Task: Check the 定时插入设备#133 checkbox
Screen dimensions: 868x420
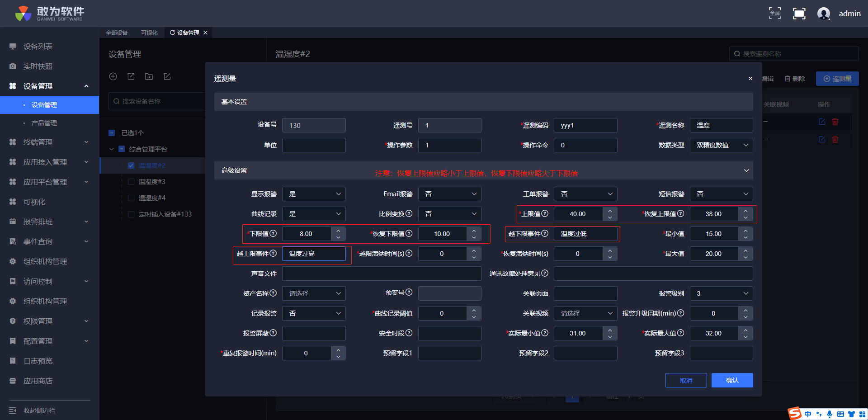Action: (131, 214)
